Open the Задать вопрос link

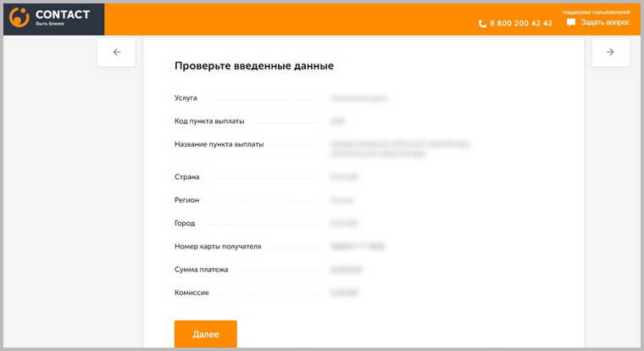pyautogui.click(x=604, y=22)
